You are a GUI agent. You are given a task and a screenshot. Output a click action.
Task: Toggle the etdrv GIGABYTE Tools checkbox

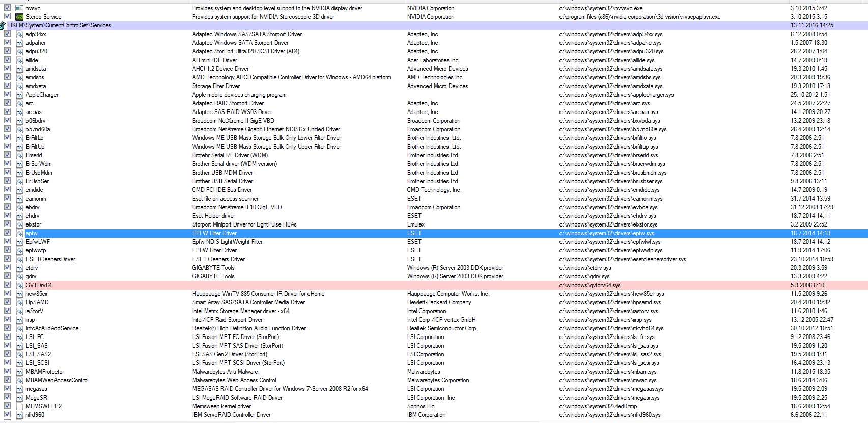7,268
